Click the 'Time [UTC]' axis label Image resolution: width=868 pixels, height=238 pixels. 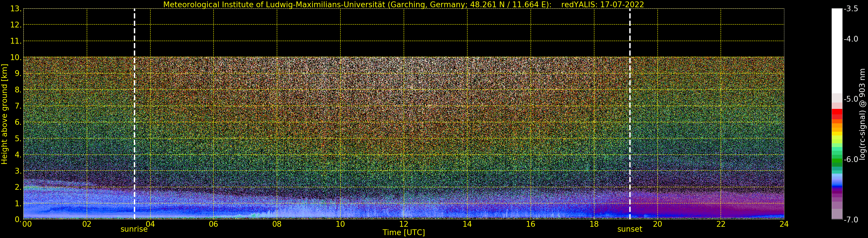(x=404, y=233)
